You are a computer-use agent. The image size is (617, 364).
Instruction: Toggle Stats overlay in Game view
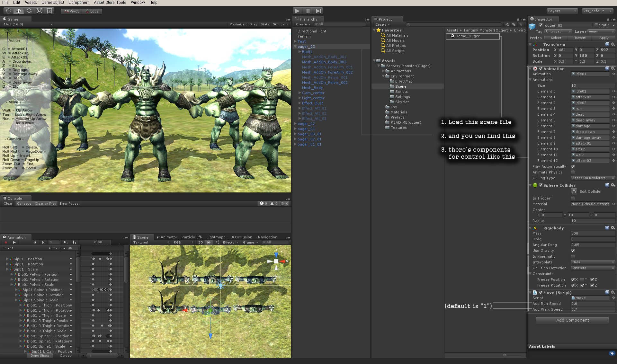[x=265, y=24]
